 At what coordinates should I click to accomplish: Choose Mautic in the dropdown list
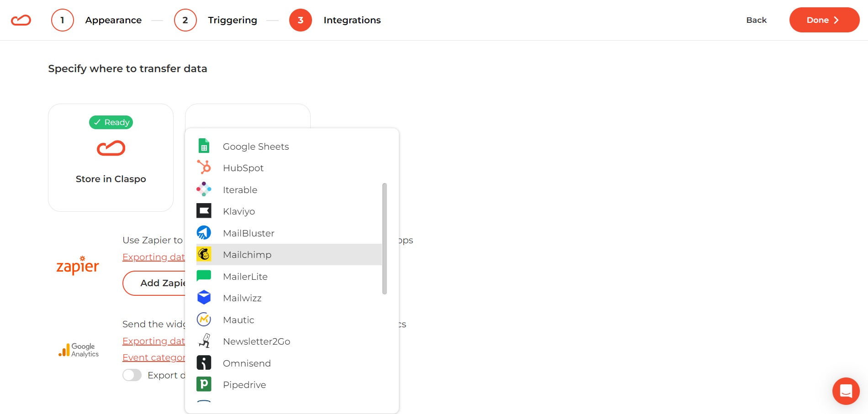tap(238, 320)
